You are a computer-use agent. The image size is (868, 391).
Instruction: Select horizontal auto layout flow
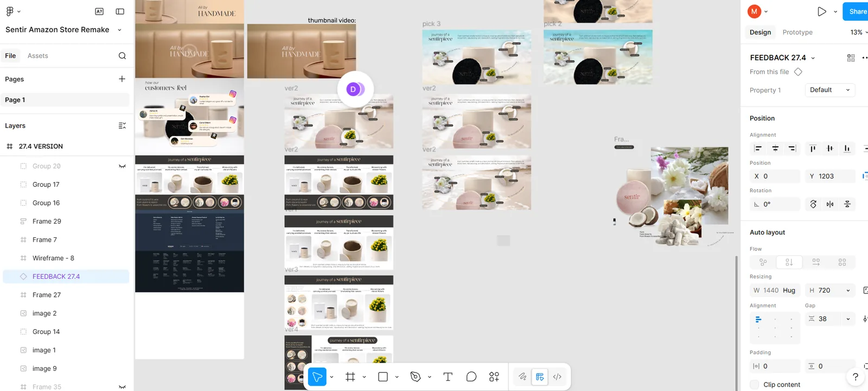[x=816, y=262]
